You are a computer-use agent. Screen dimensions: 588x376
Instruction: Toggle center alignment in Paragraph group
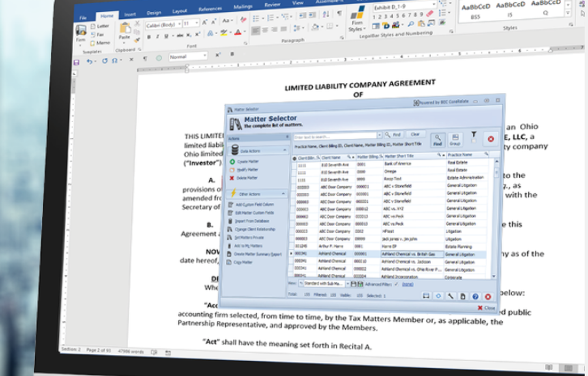[265, 29]
